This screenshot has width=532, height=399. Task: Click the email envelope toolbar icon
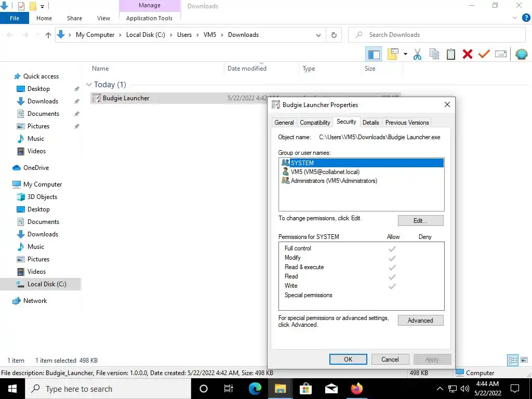501,54
